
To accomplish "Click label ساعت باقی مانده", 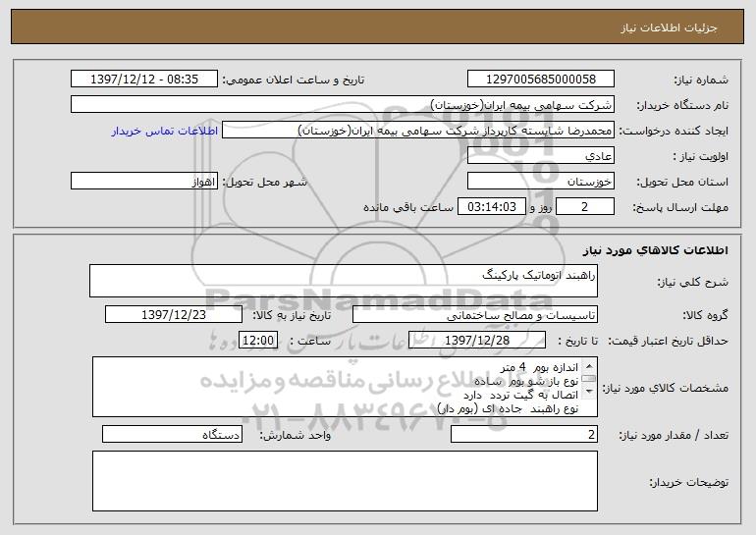I will click(407, 207).
